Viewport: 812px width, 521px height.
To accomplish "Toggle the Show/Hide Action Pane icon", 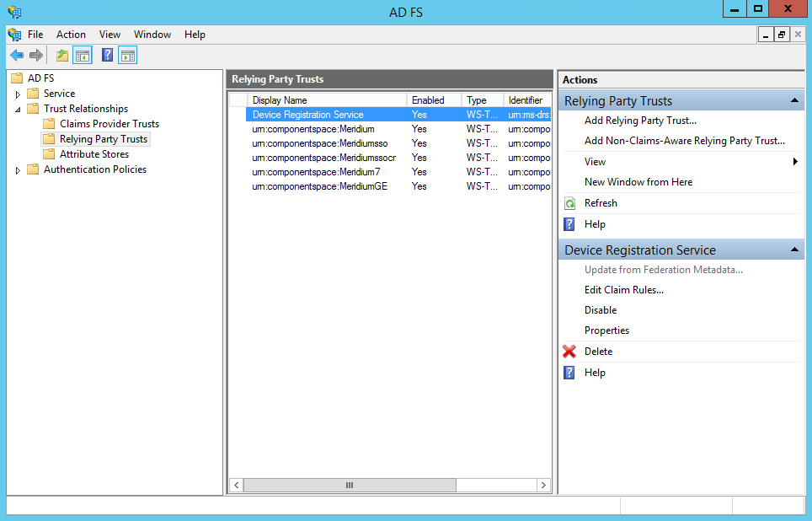I will click(x=127, y=55).
